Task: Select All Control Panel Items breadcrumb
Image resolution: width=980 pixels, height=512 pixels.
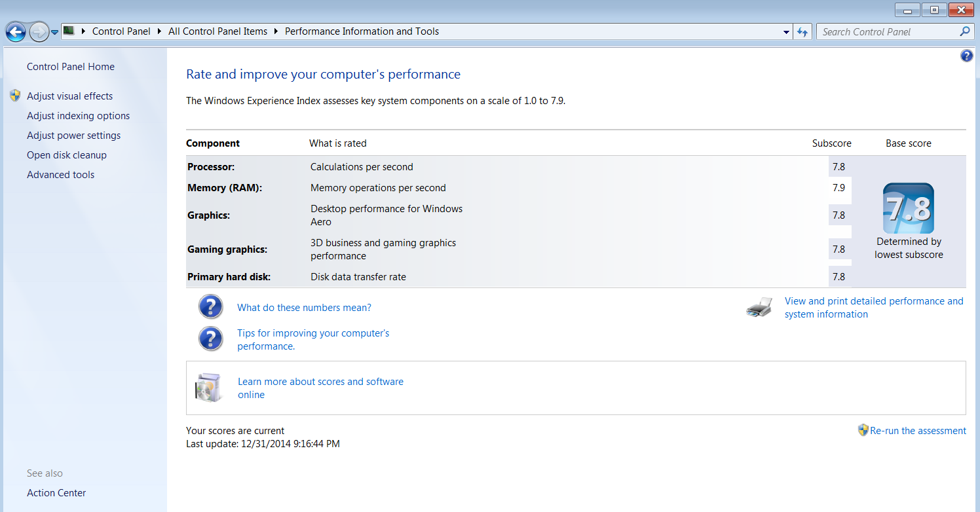Action: point(217,31)
